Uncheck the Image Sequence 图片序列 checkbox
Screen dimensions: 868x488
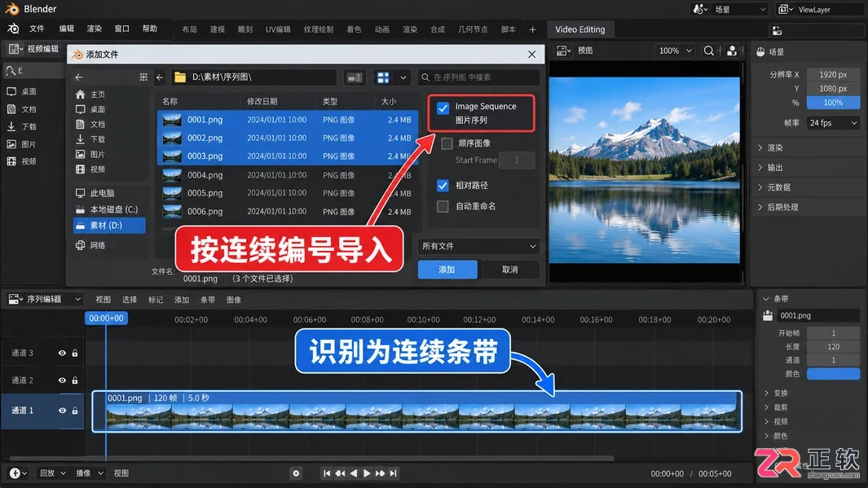coord(443,108)
